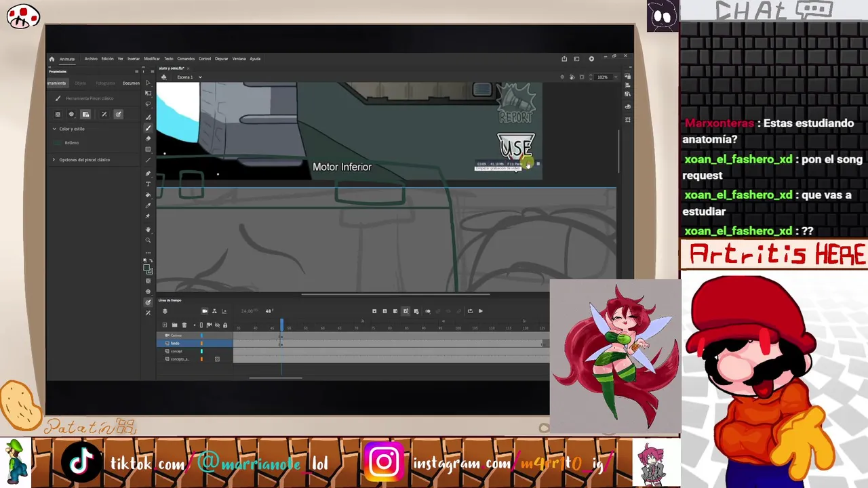
Task: Click the red-haired fairy image thumbnail
Action: click(x=615, y=357)
